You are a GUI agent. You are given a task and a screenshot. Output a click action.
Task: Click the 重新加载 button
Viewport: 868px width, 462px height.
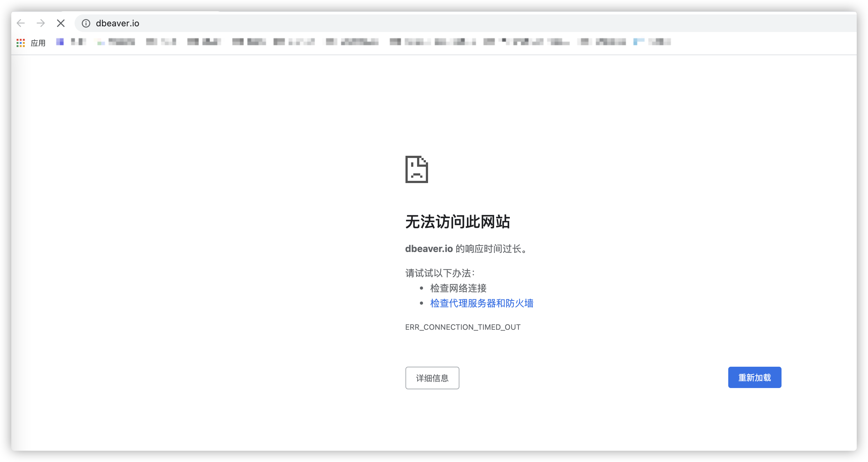coord(755,377)
